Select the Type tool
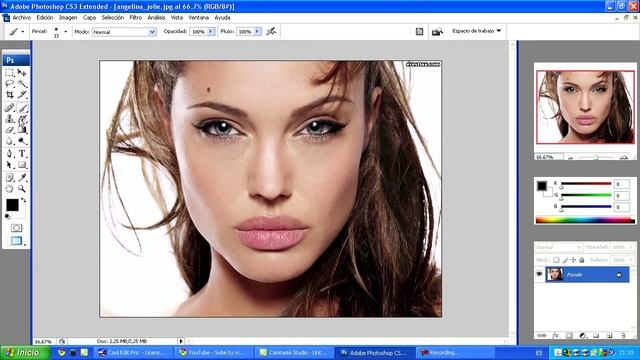This screenshot has height=360, width=640. [x=22, y=154]
